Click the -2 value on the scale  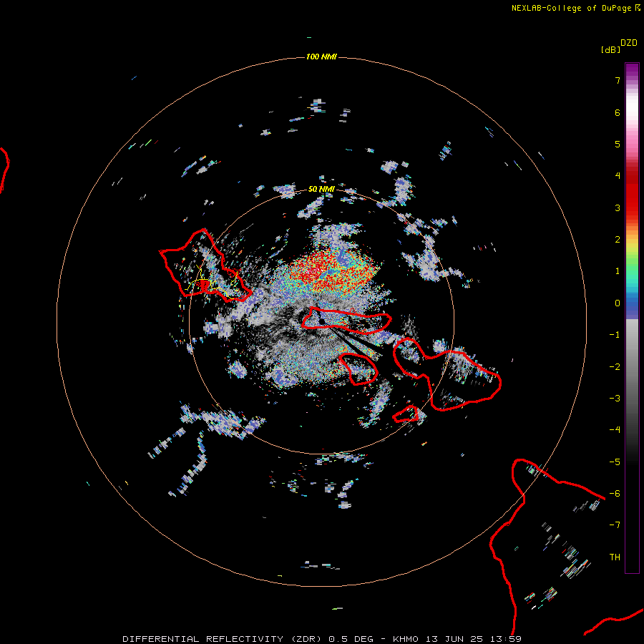click(615, 367)
